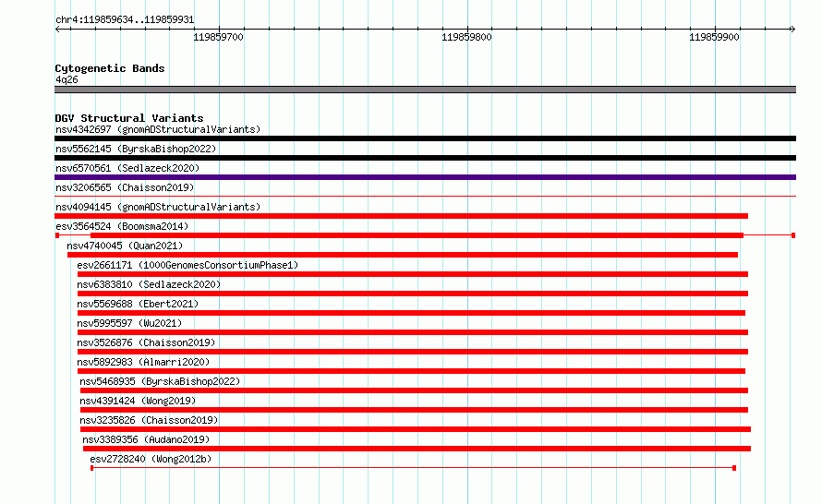
Task: Click label nsv5569688 (Ebert2021)
Action: (x=138, y=304)
